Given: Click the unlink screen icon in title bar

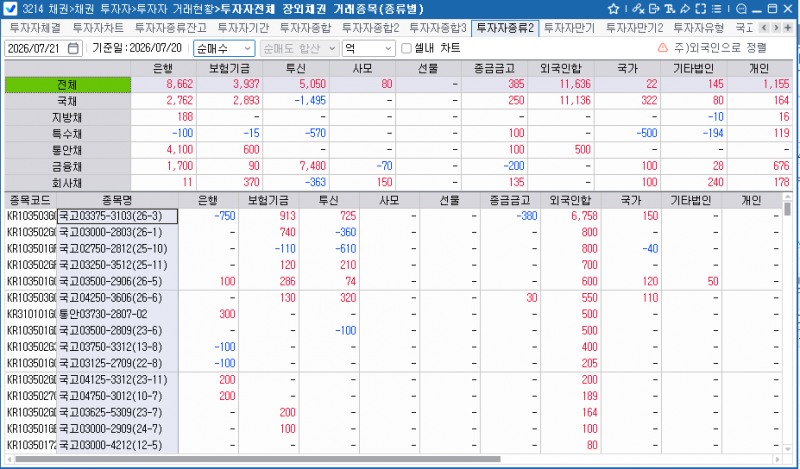Looking at the screenshot, I should click(638, 9).
